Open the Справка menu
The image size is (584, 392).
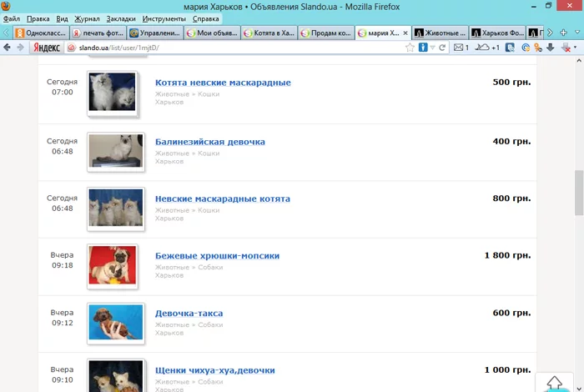pyautogui.click(x=205, y=18)
